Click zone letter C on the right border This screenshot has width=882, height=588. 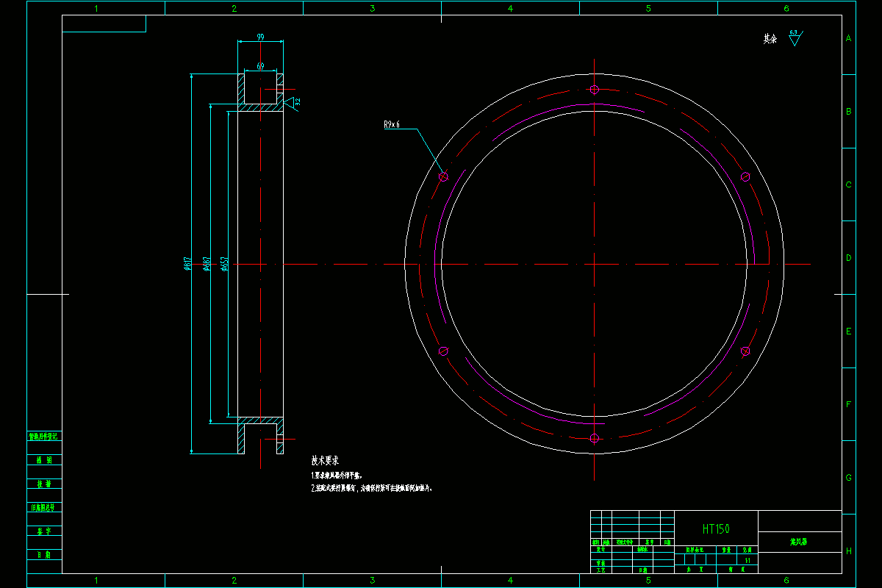click(x=848, y=184)
